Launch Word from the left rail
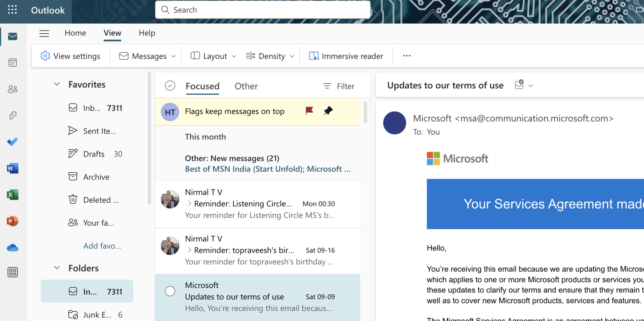The height and width of the screenshot is (321, 644). (x=13, y=168)
